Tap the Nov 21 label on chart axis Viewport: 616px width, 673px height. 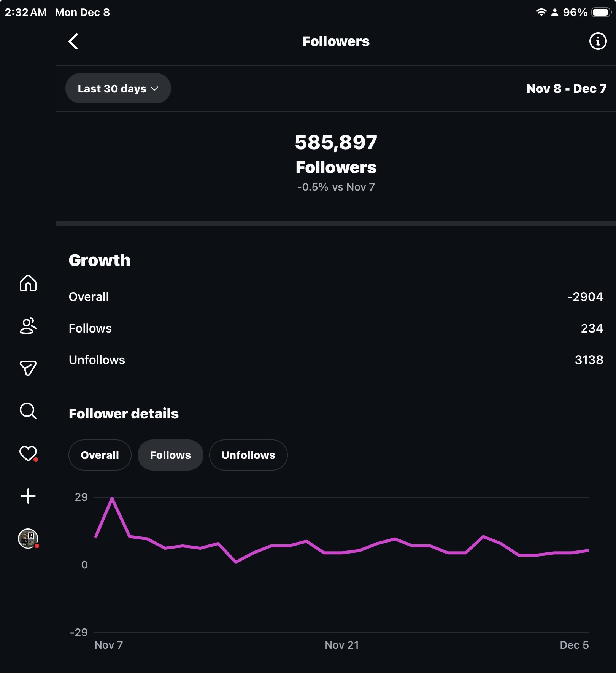point(341,645)
